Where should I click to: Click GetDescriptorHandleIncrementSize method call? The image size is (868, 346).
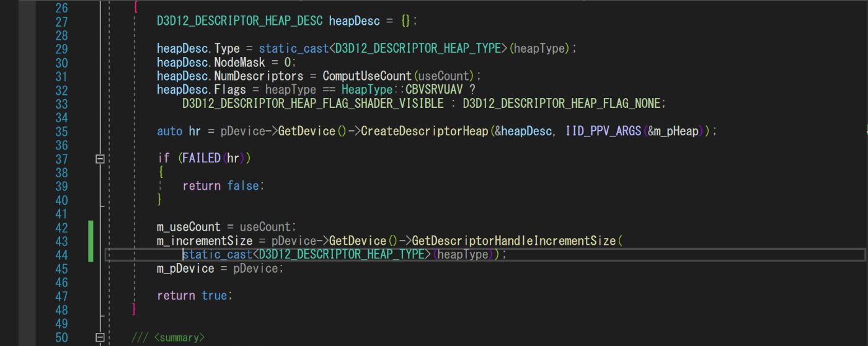point(514,241)
